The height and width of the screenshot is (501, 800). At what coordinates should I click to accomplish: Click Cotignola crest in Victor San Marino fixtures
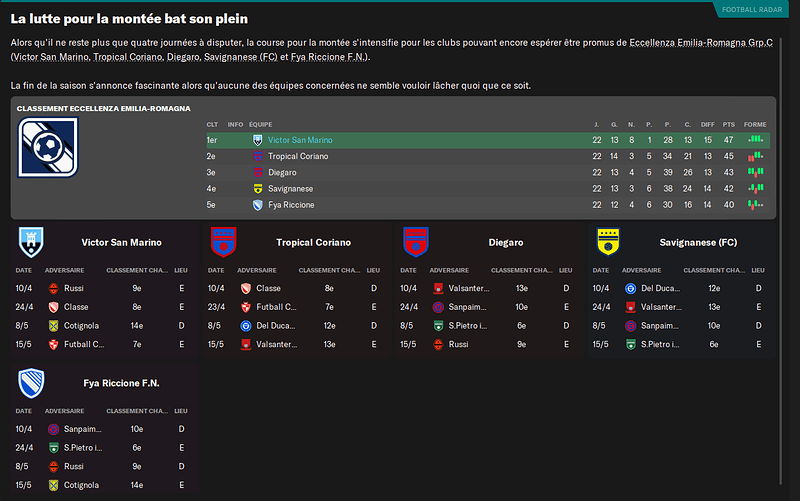[x=53, y=326]
